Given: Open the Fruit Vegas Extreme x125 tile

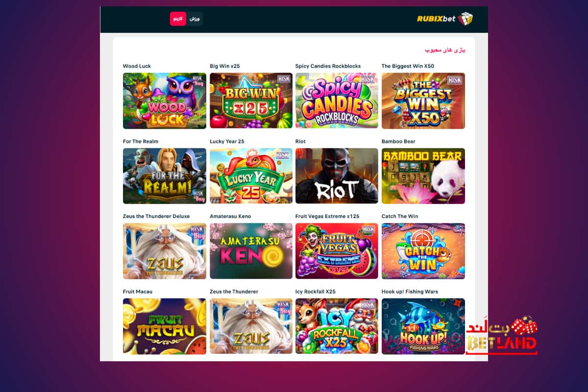Looking at the screenshot, I should [x=337, y=251].
